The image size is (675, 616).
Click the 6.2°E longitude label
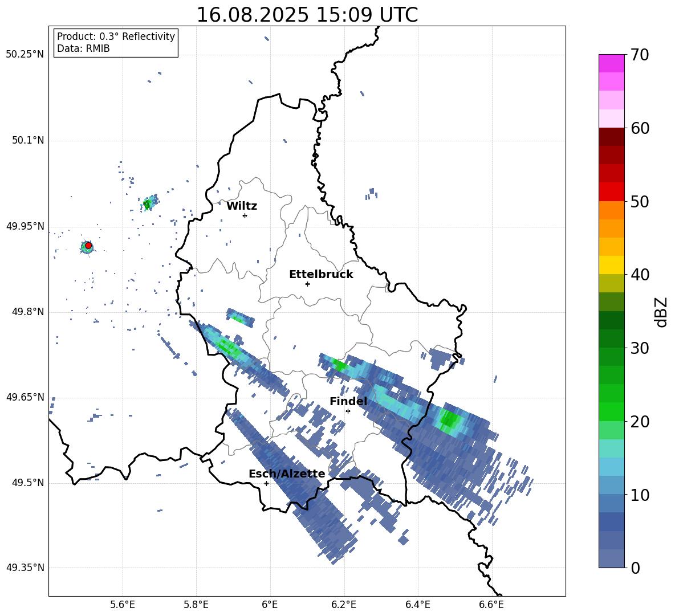pos(344,605)
